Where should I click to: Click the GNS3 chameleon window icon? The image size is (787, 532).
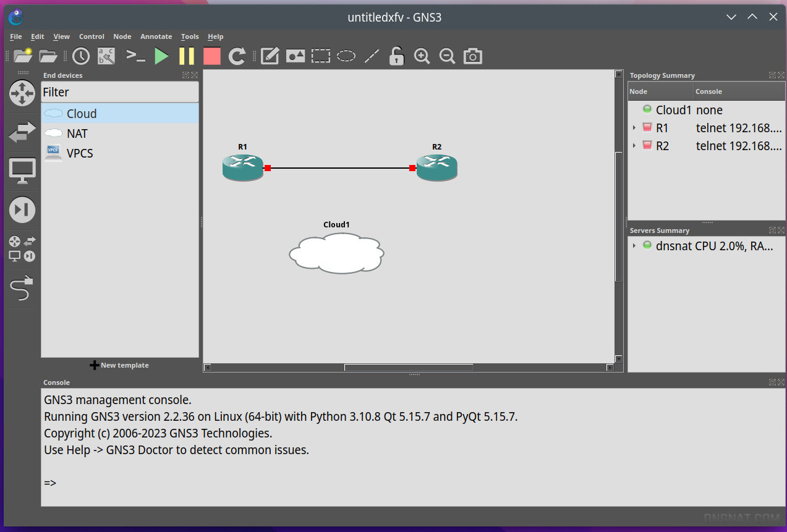tap(16, 17)
